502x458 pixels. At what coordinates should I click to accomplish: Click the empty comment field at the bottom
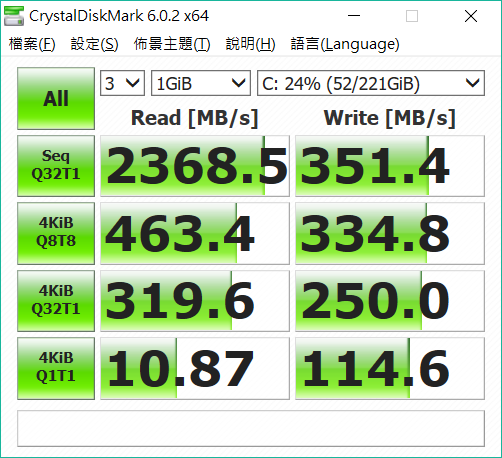(x=251, y=428)
